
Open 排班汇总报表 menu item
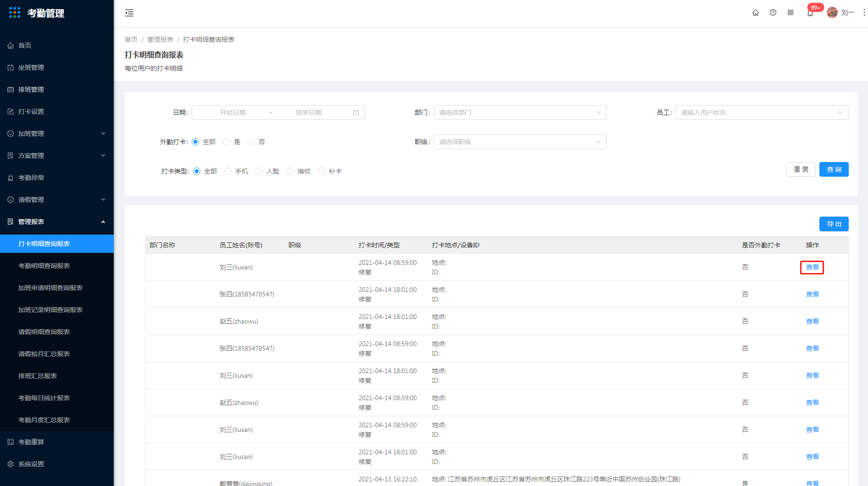57,376
